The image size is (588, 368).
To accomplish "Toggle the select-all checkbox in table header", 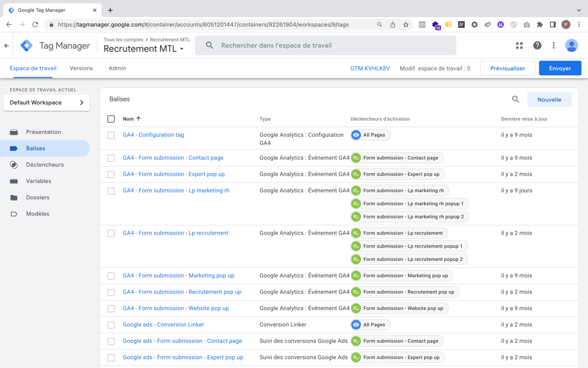I will pos(111,119).
